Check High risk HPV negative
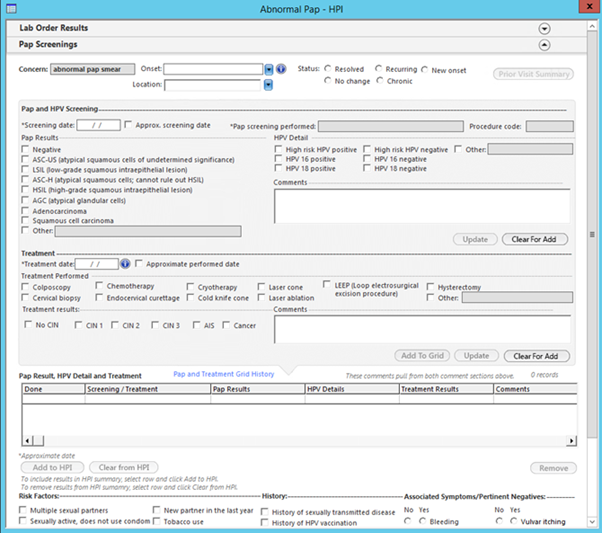 point(367,149)
